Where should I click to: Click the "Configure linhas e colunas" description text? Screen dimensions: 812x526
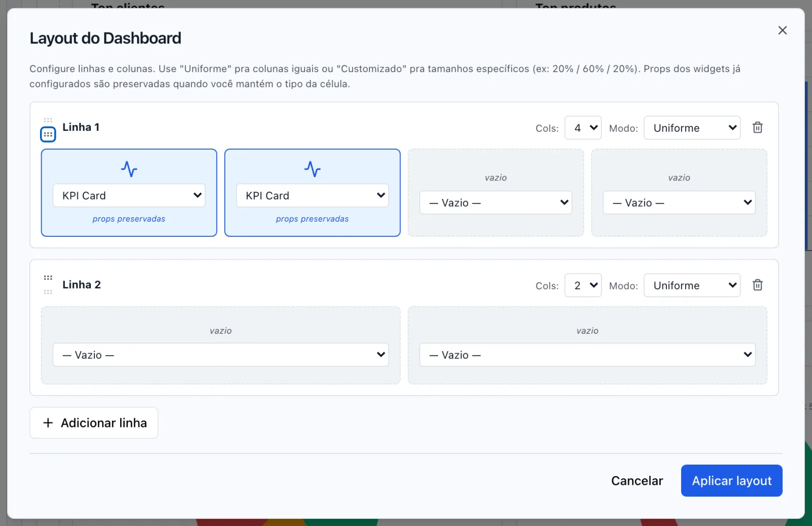385,76
